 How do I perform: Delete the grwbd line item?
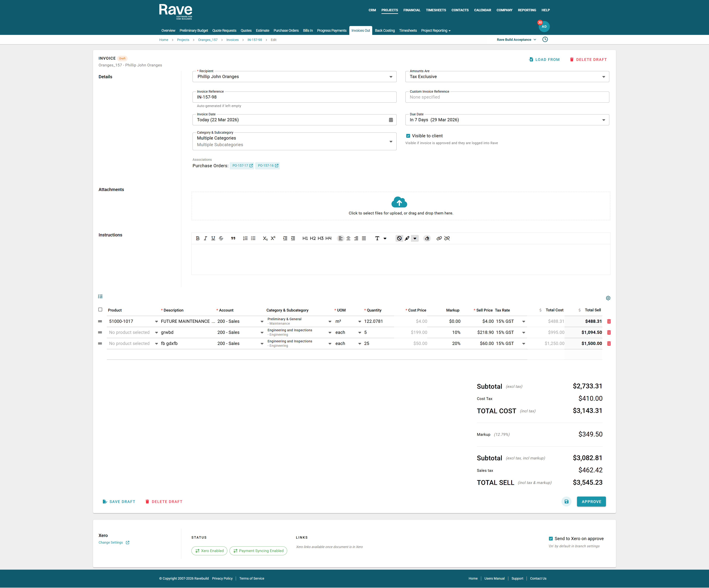pyautogui.click(x=609, y=332)
